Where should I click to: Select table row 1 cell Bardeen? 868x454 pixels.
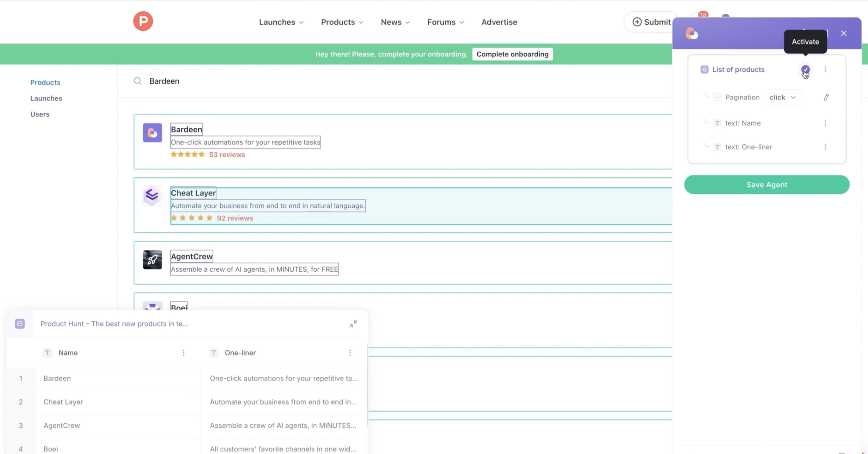[118, 378]
